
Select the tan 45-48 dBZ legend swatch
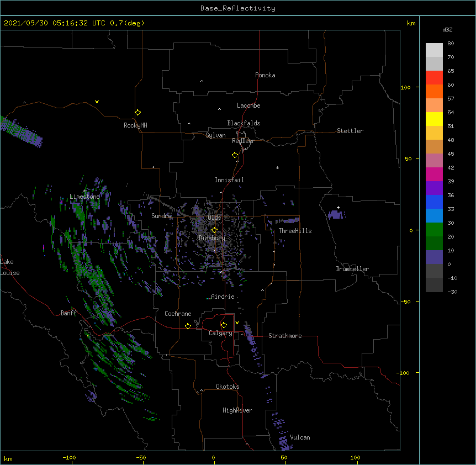tap(434, 146)
